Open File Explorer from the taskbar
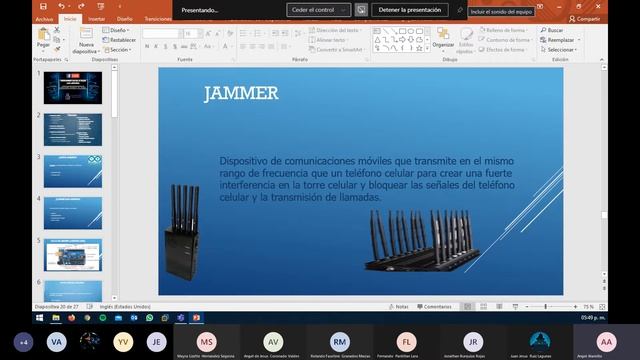This screenshot has height=360, width=640. (56, 318)
